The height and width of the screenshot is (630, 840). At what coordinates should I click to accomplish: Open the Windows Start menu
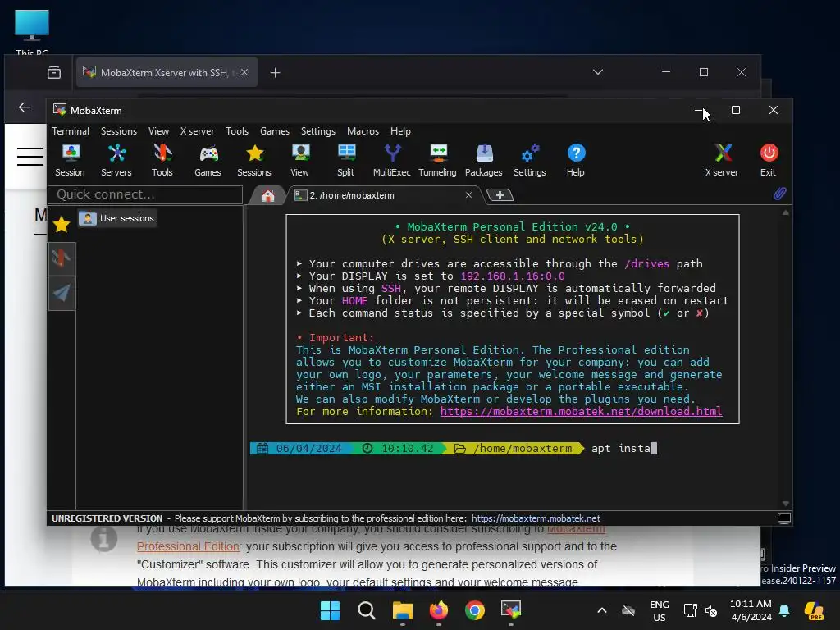click(x=330, y=610)
